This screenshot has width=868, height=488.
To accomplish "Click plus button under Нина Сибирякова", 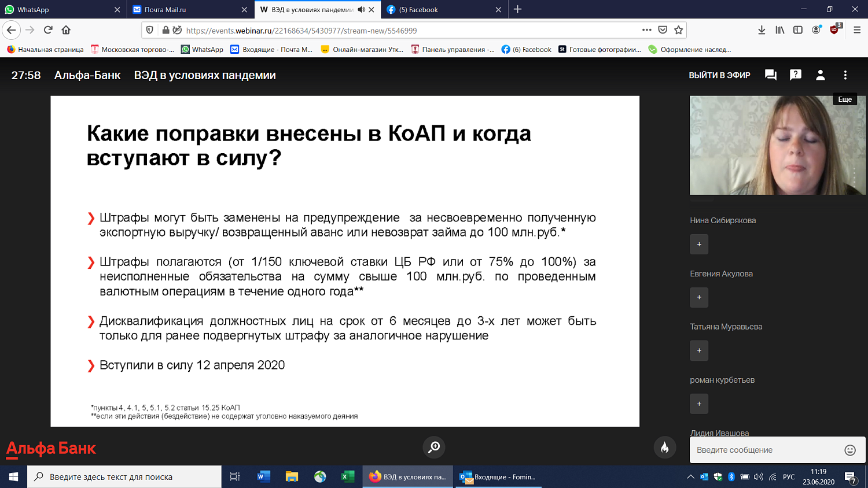I will (x=699, y=244).
